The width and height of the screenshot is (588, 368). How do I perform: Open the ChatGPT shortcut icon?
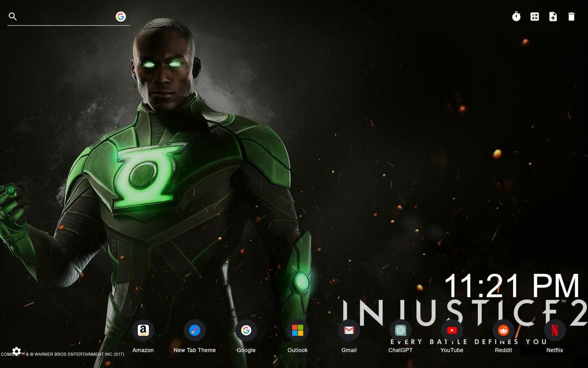(401, 330)
